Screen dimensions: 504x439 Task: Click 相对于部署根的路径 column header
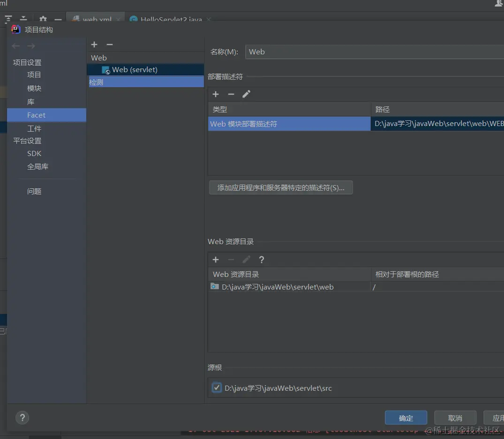(437, 274)
